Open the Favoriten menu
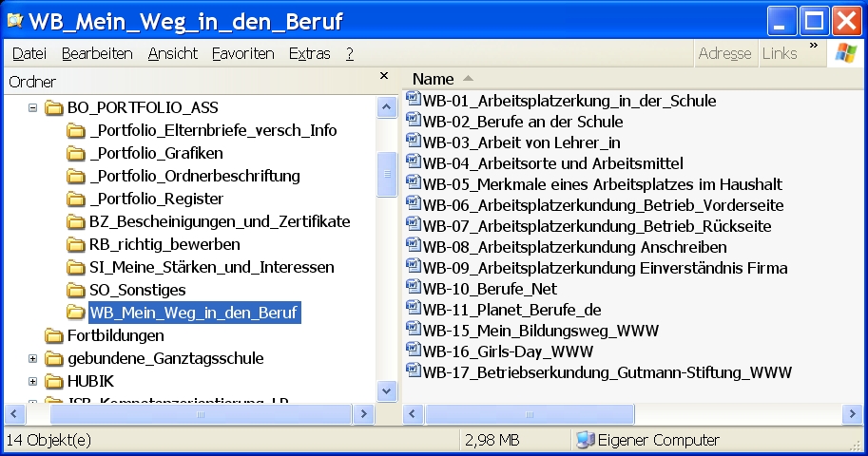Viewport: 868px width, 456px height. pyautogui.click(x=243, y=54)
